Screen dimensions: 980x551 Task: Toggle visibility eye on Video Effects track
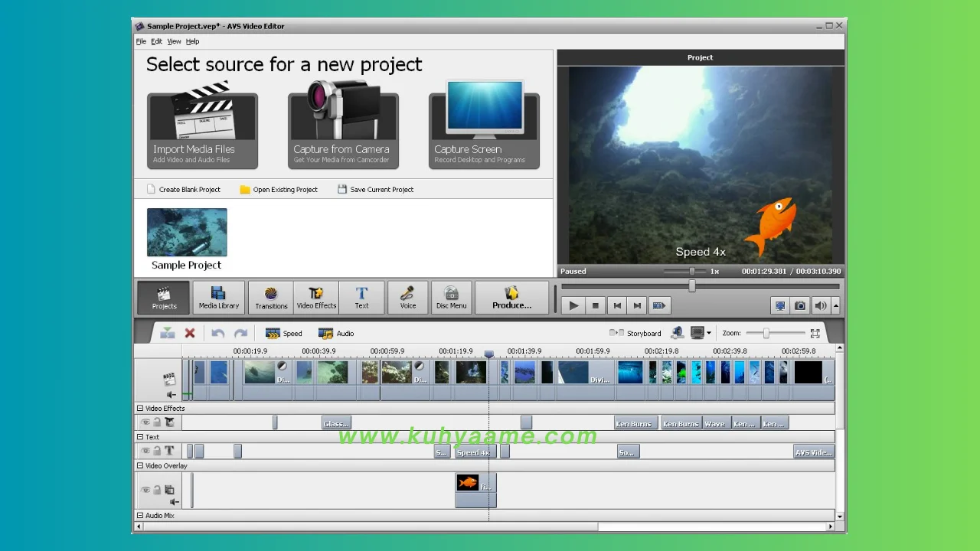145,422
